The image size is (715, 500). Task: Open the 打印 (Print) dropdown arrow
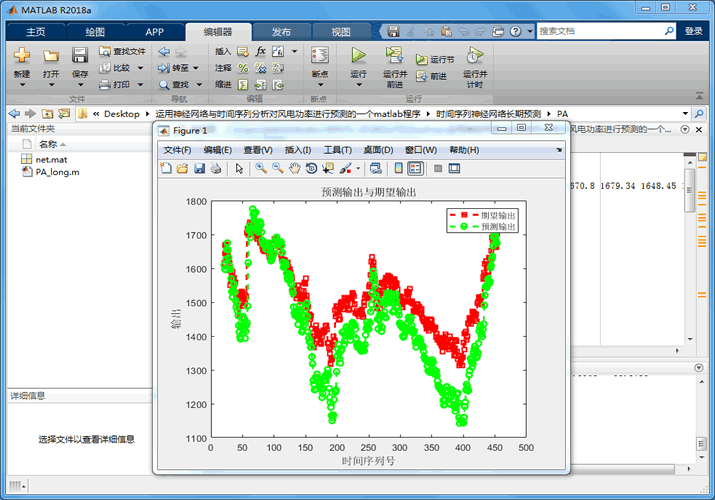(x=140, y=85)
